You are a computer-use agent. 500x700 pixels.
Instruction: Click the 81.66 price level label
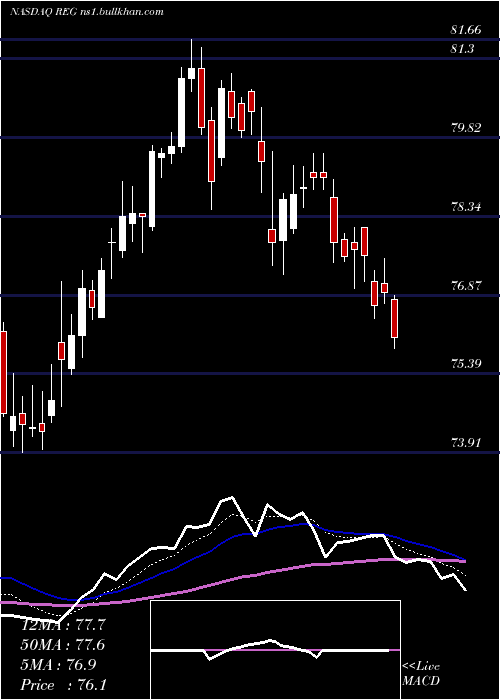pos(466,30)
